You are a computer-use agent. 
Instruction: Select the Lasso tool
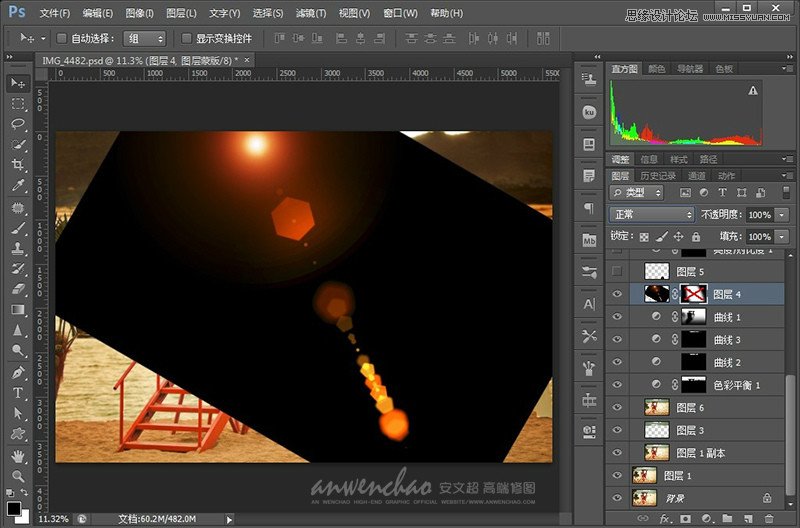point(18,124)
